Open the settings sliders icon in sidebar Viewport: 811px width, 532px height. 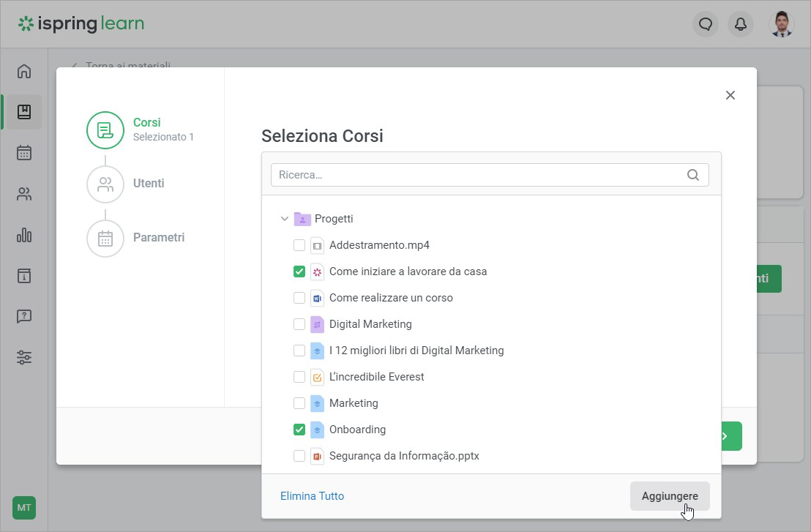pos(24,358)
